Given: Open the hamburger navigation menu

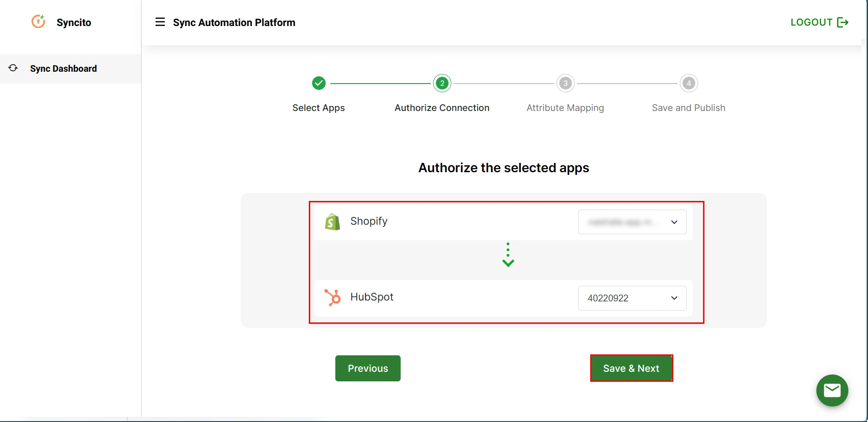Looking at the screenshot, I should click(x=160, y=22).
